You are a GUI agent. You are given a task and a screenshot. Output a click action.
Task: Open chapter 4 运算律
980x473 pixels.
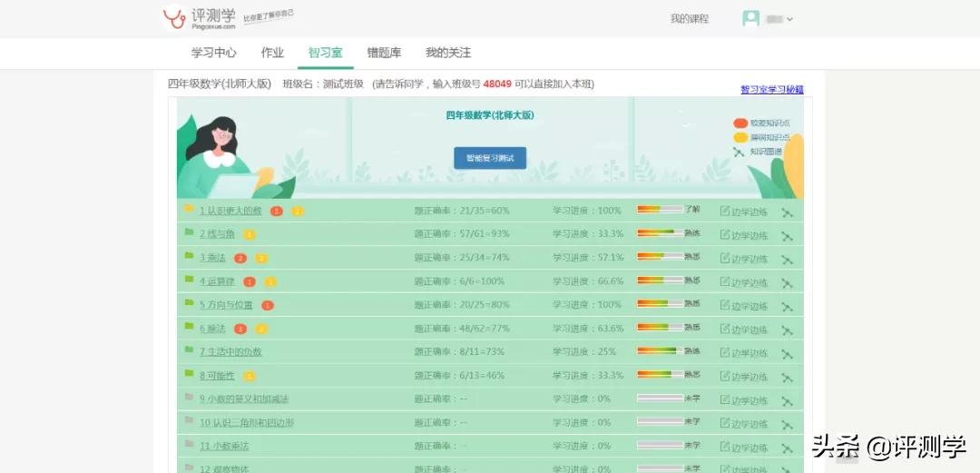[217, 281]
